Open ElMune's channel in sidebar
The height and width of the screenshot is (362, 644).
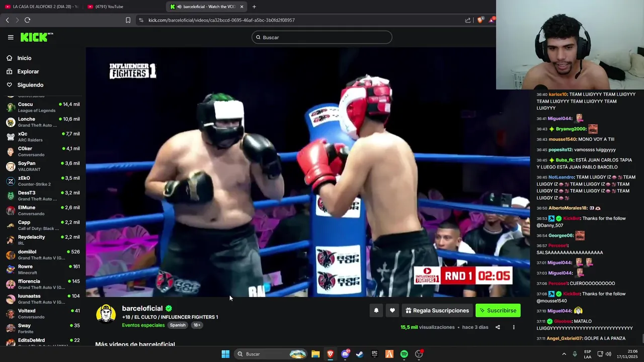pos(43,211)
